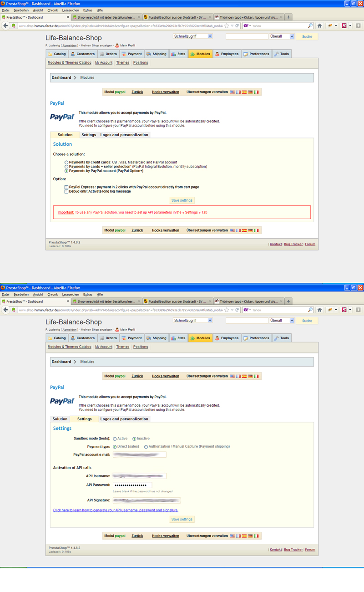The image size is (364, 592).
Task: Open Extras menu in the API-settings window
Action: (88, 294)
